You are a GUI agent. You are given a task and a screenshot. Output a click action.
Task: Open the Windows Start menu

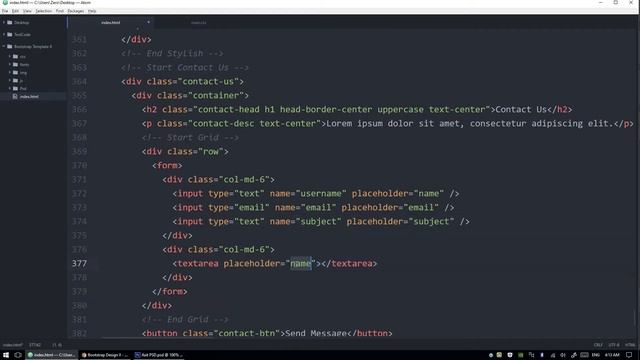6,355
